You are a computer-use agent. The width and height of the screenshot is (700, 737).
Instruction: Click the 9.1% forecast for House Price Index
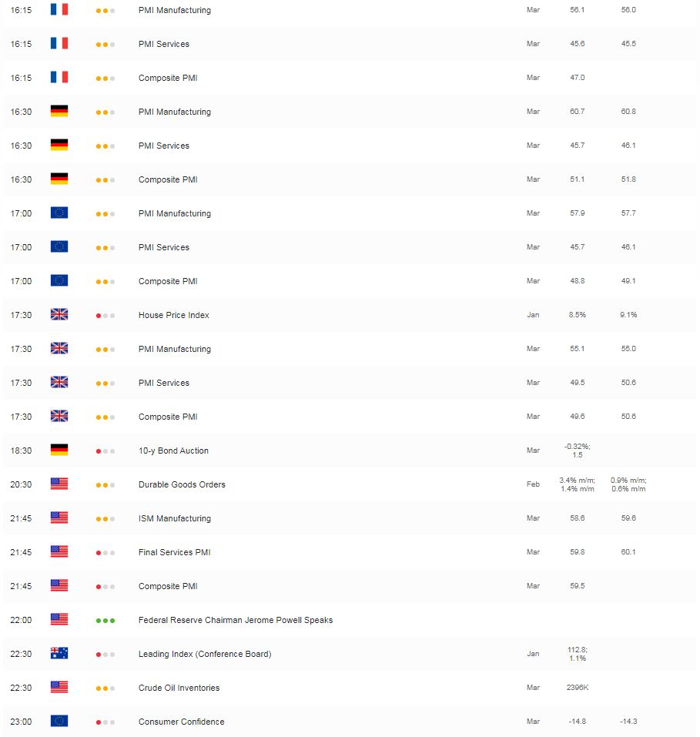click(x=628, y=314)
